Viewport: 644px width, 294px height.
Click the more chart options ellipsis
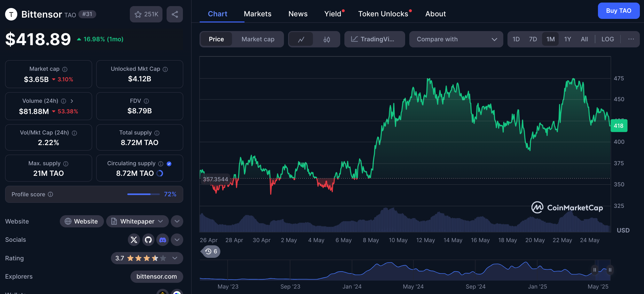[x=631, y=39]
